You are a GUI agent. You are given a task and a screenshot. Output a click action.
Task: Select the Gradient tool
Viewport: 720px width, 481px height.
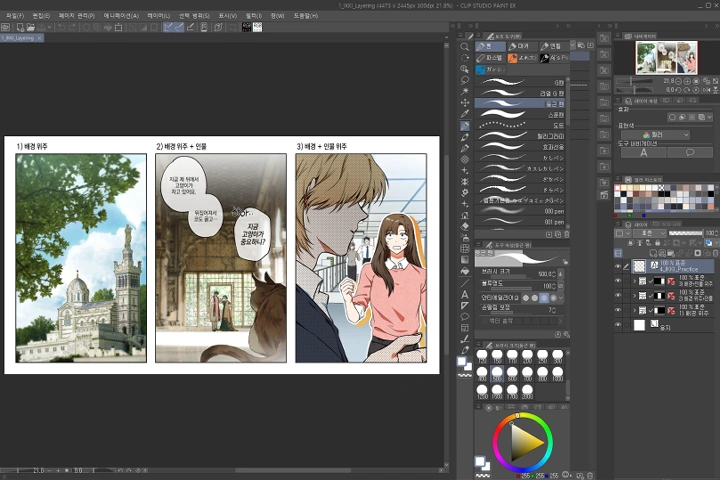[x=465, y=260]
